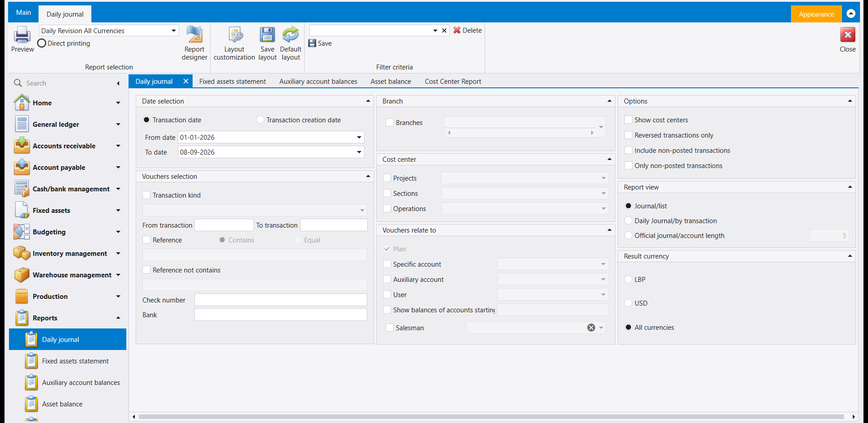The width and height of the screenshot is (868, 423).
Task: Click the From transaction input field
Action: [x=224, y=225]
